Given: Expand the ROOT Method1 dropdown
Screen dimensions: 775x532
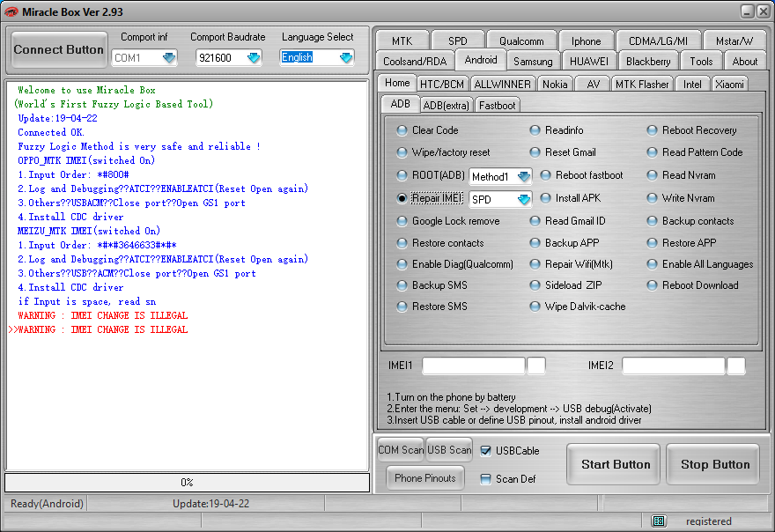Looking at the screenshot, I should point(523,176).
